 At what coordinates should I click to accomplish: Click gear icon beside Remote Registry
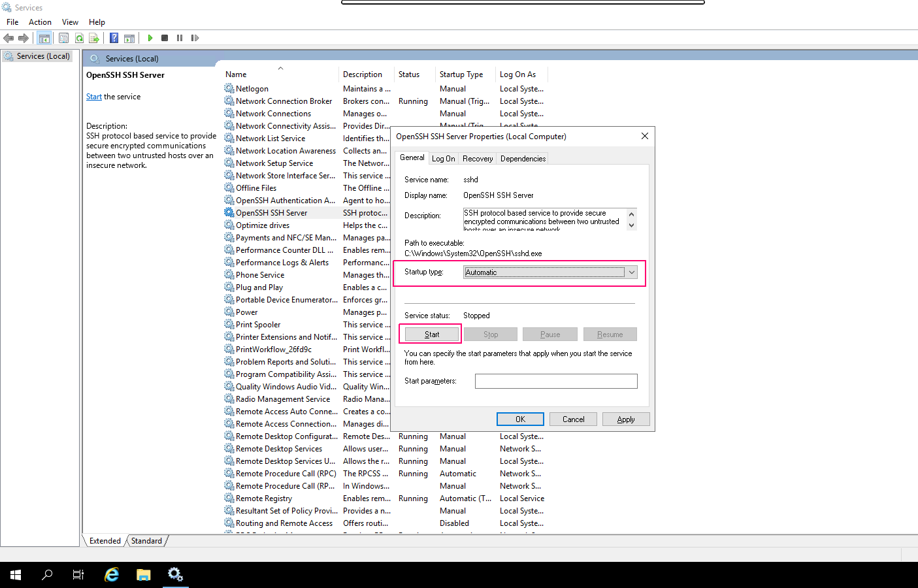[x=229, y=498]
